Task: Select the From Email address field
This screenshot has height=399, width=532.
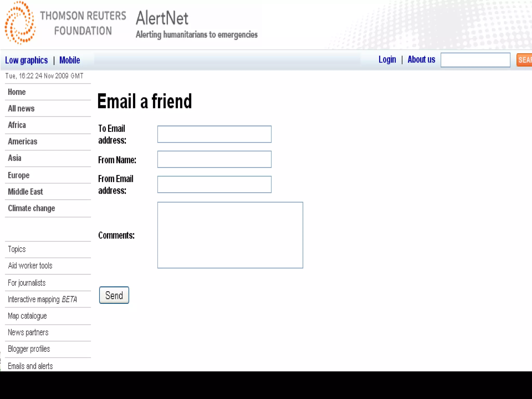Action: point(214,184)
